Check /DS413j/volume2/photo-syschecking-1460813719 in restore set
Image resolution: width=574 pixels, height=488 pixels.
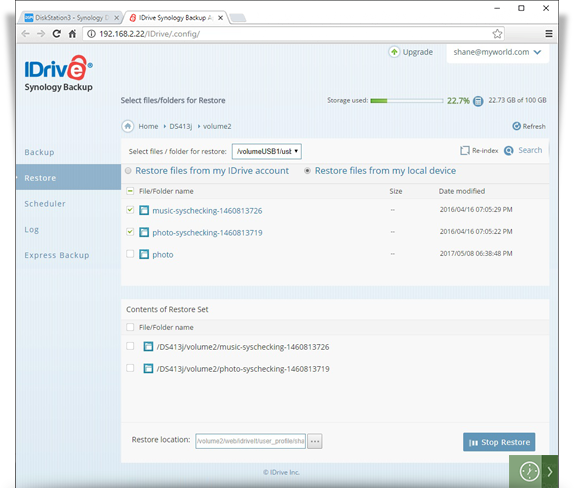130,368
